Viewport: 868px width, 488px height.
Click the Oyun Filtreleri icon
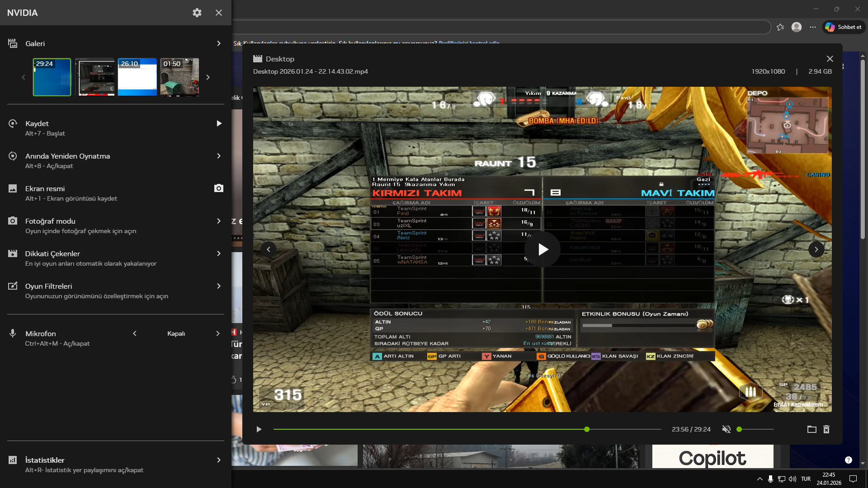click(x=13, y=286)
